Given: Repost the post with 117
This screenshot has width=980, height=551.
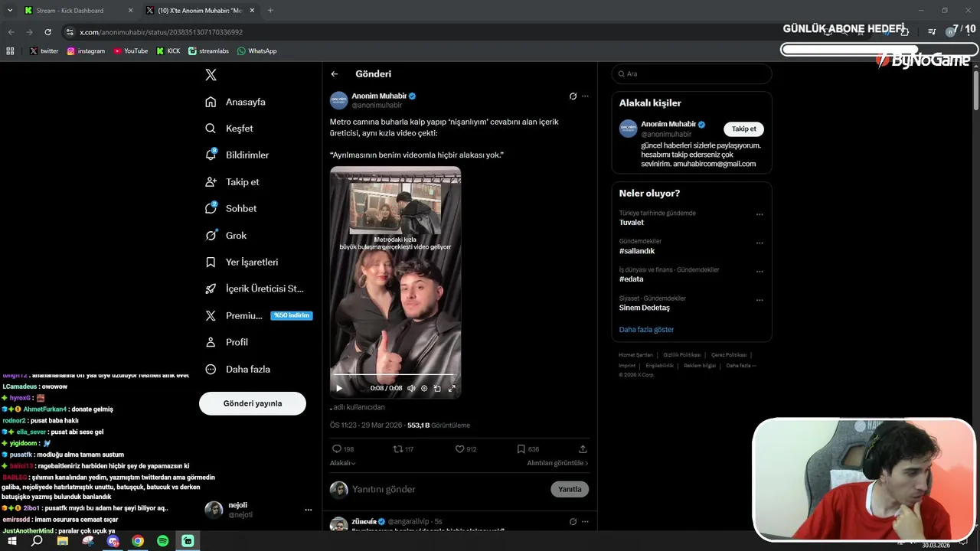Looking at the screenshot, I should (x=403, y=449).
